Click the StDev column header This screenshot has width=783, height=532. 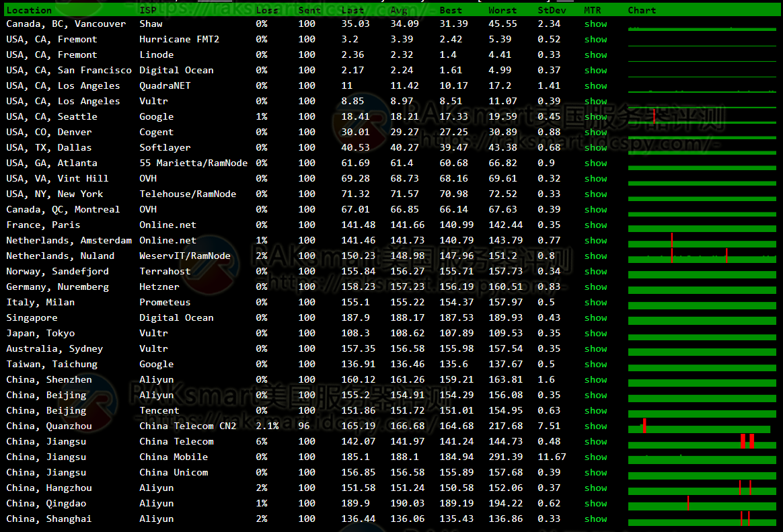pyautogui.click(x=552, y=11)
